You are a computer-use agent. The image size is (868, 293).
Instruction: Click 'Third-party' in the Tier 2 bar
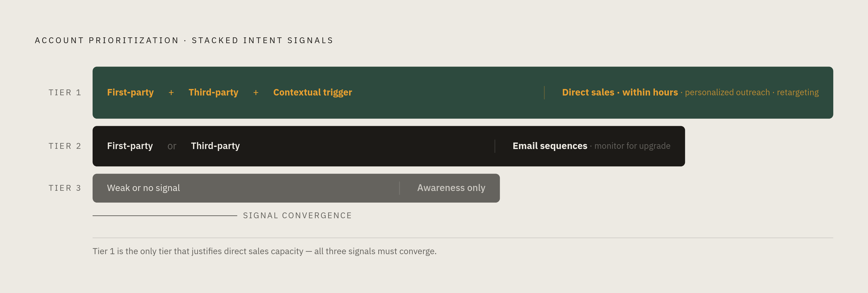pos(215,146)
